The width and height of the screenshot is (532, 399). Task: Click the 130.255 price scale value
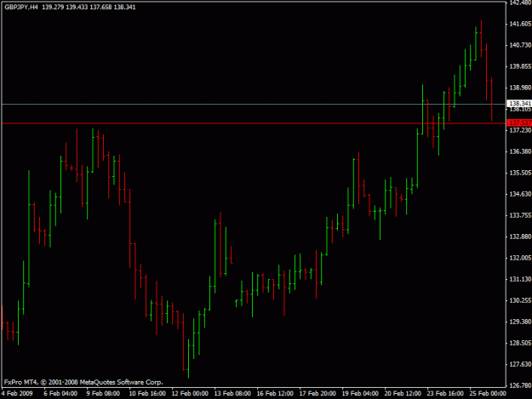[x=520, y=300]
